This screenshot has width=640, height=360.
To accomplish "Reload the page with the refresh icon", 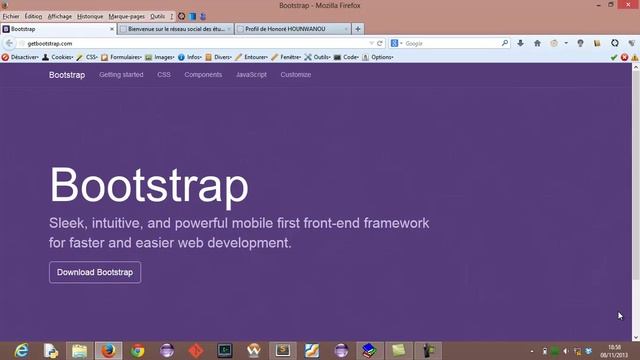I will click(380, 43).
